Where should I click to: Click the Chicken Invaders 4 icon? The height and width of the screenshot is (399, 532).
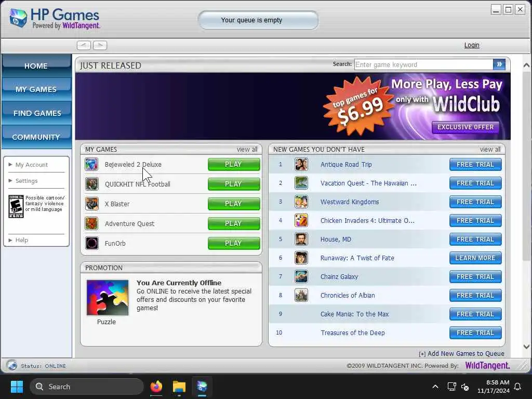301,220
